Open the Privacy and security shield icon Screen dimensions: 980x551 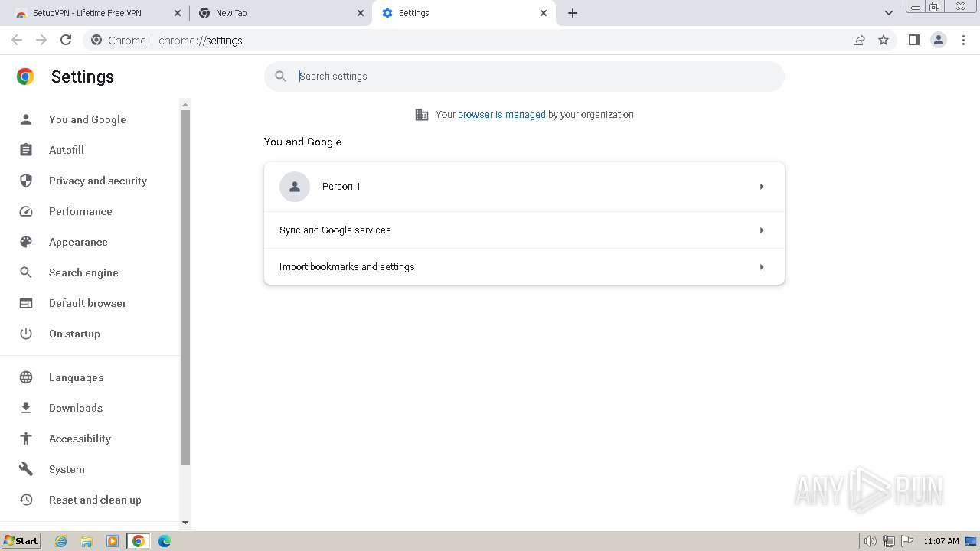coord(26,181)
